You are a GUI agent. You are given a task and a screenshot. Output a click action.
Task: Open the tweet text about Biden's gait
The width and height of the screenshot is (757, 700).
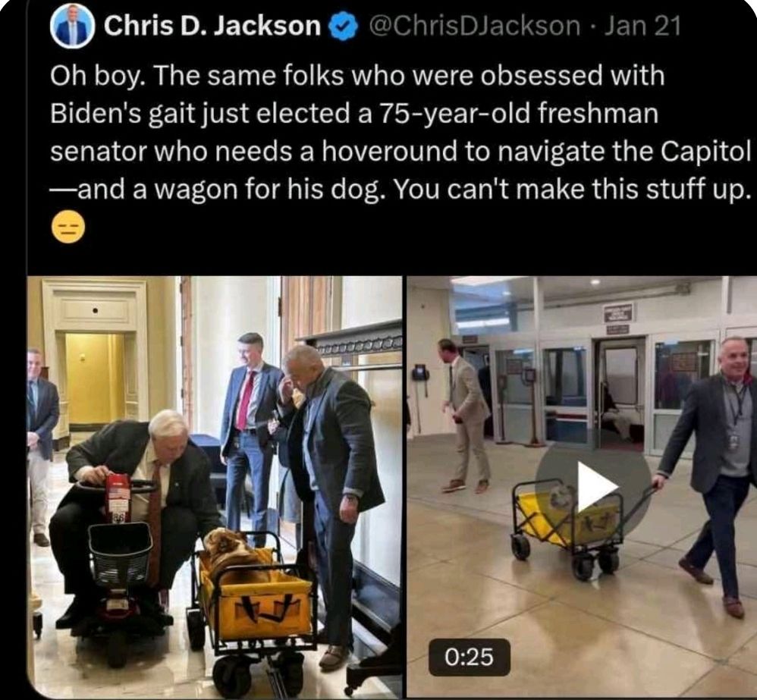tap(400, 133)
